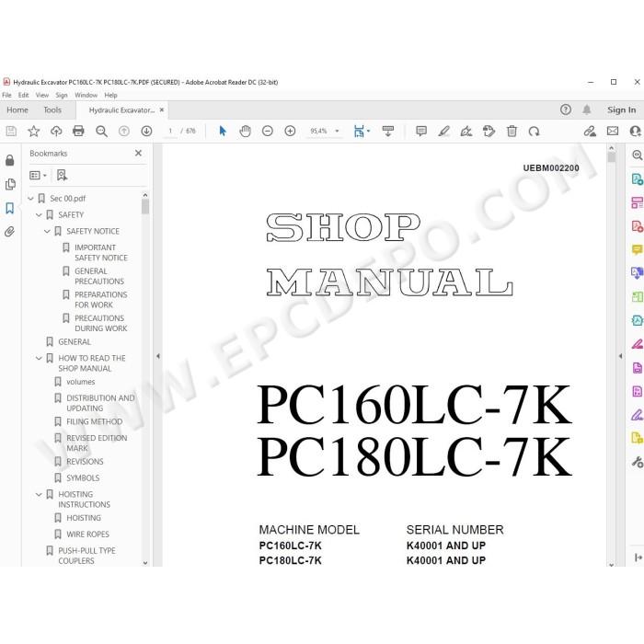The height and width of the screenshot is (644, 644).
Task: Collapse left navigation pane with arrow
Action: [x=158, y=356]
